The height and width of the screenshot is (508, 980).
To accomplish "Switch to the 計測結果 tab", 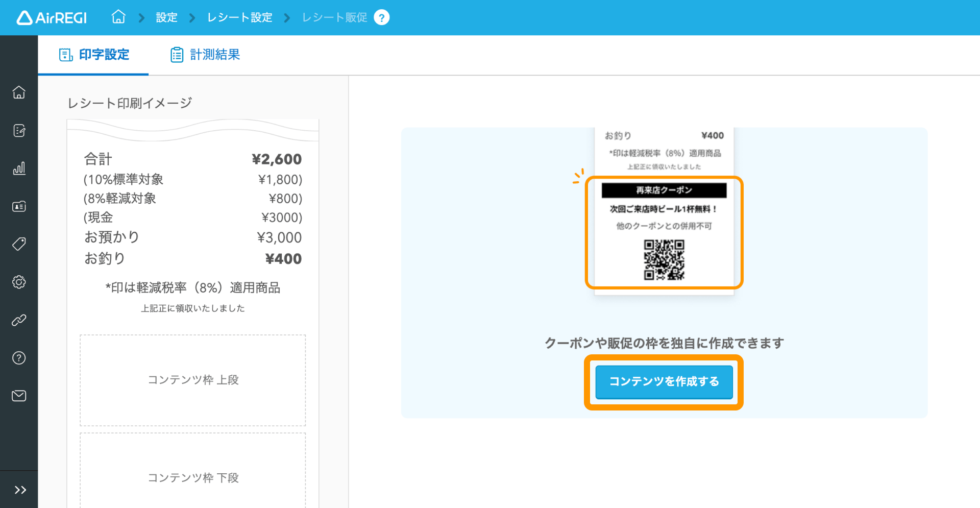I will click(x=205, y=55).
